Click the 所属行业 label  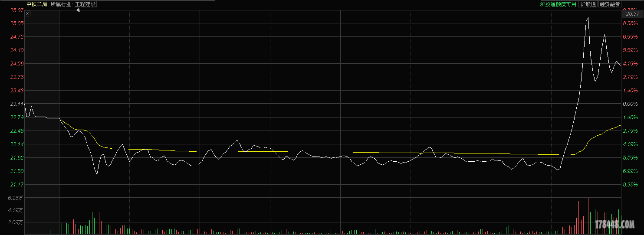coord(61,4)
